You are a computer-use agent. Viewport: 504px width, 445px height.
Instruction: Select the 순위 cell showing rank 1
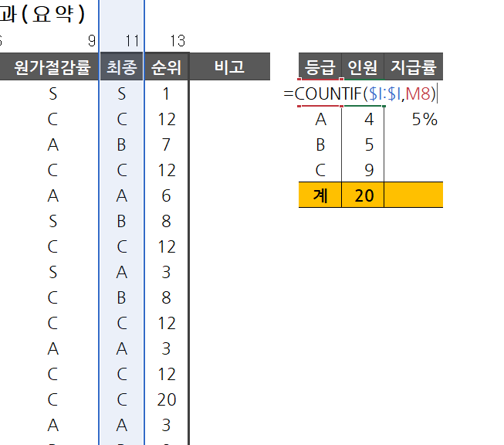point(166,93)
